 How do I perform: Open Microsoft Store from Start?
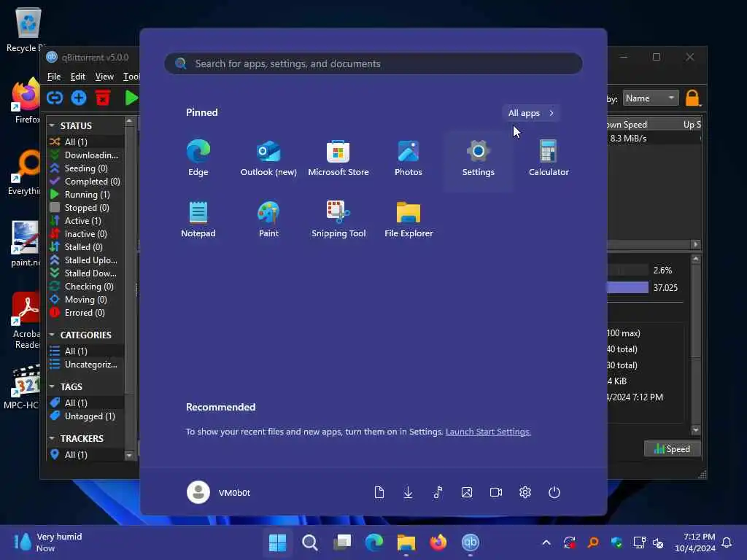click(x=338, y=158)
